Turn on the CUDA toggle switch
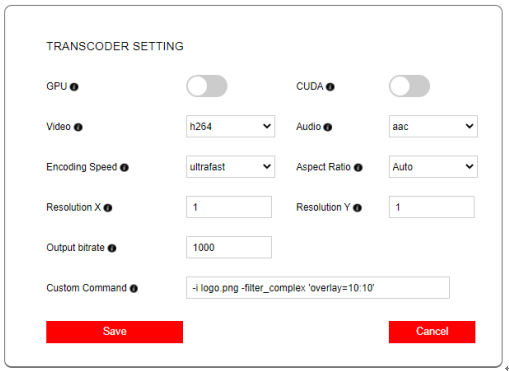This screenshot has height=371, width=509. pyautogui.click(x=409, y=86)
